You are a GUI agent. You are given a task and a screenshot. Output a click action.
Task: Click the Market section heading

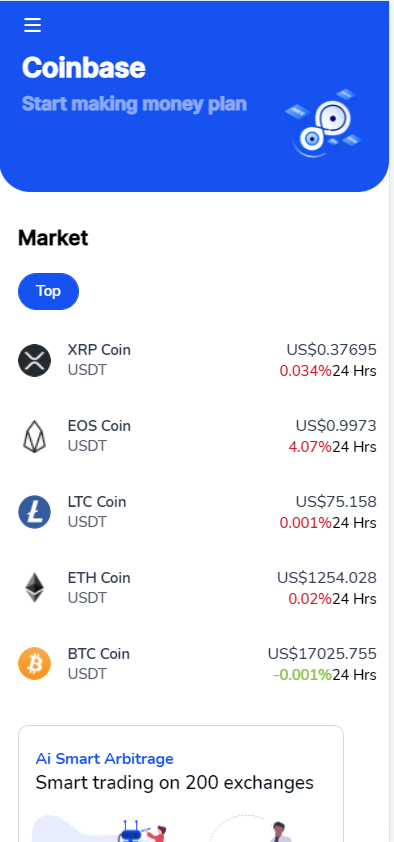coord(53,238)
